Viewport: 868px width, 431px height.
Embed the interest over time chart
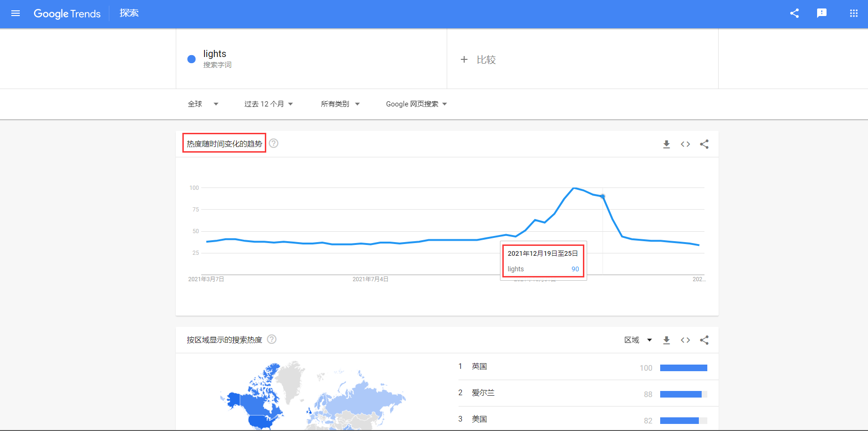tap(685, 144)
